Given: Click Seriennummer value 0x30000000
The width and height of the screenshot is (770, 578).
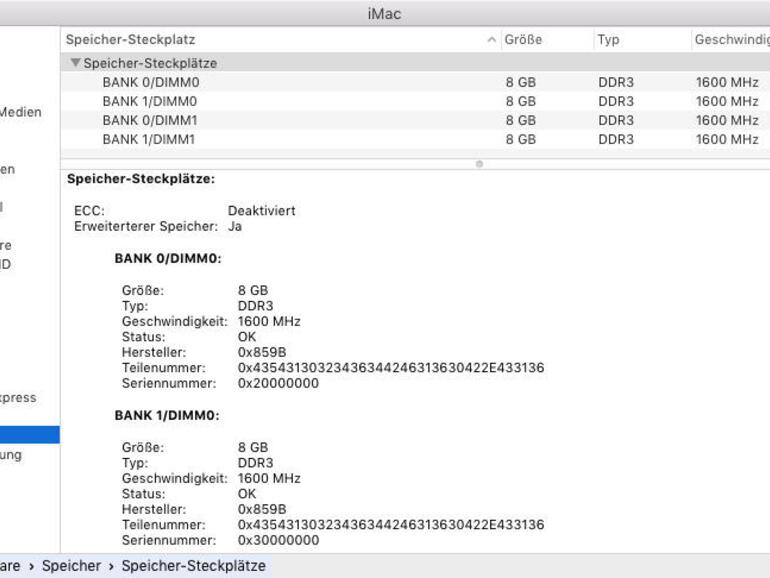Looking at the screenshot, I should (278, 540).
